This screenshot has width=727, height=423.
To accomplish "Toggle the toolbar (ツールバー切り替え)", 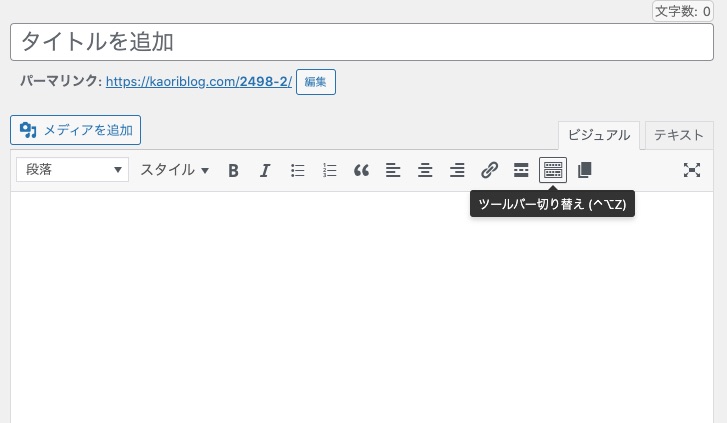I will [x=553, y=170].
